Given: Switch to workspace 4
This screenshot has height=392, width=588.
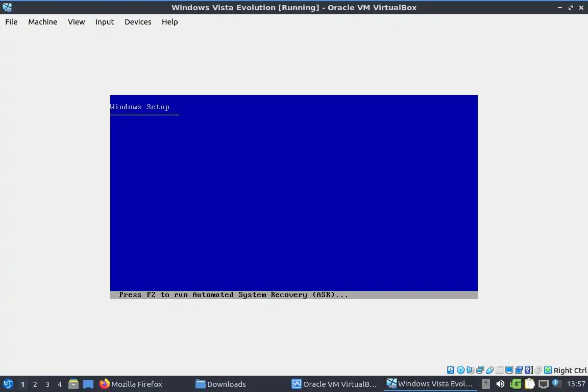Looking at the screenshot, I should point(60,384).
